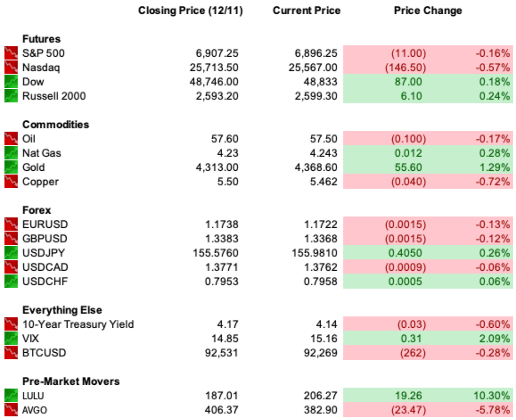Select the green icon beside USDJPY
Screen dimensions: 516x420
point(11,253)
